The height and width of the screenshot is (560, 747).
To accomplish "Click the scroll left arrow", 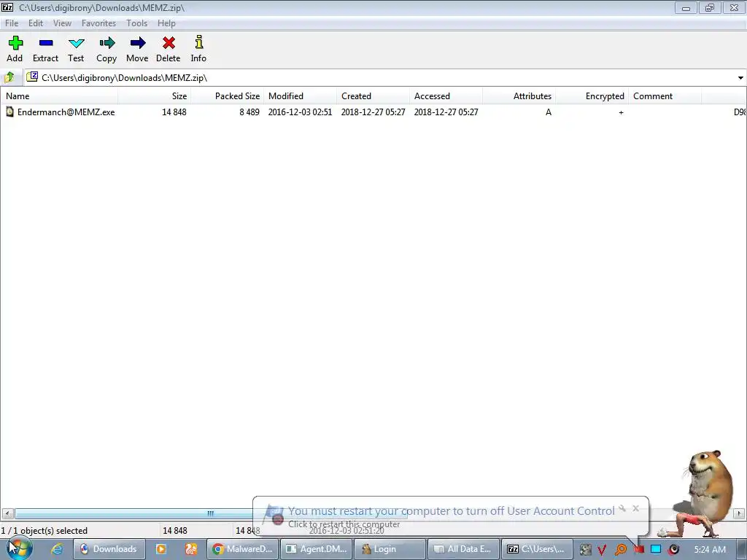I will click(7, 513).
